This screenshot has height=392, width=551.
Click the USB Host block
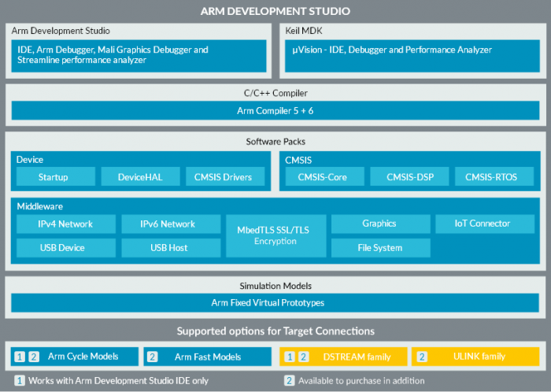[168, 248]
